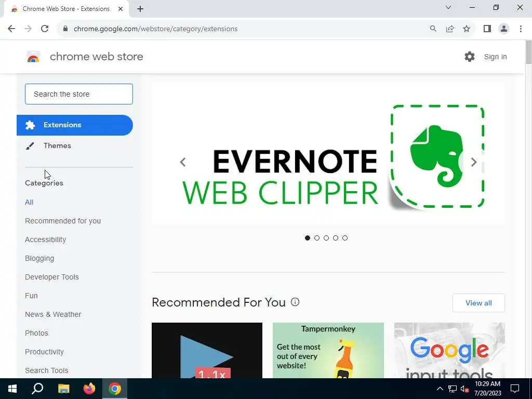
Task: Select second carousel dot indicator
Action: (x=317, y=238)
